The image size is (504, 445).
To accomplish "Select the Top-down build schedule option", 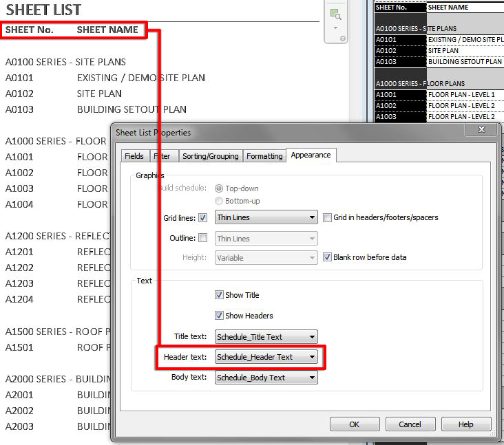I will coord(218,188).
